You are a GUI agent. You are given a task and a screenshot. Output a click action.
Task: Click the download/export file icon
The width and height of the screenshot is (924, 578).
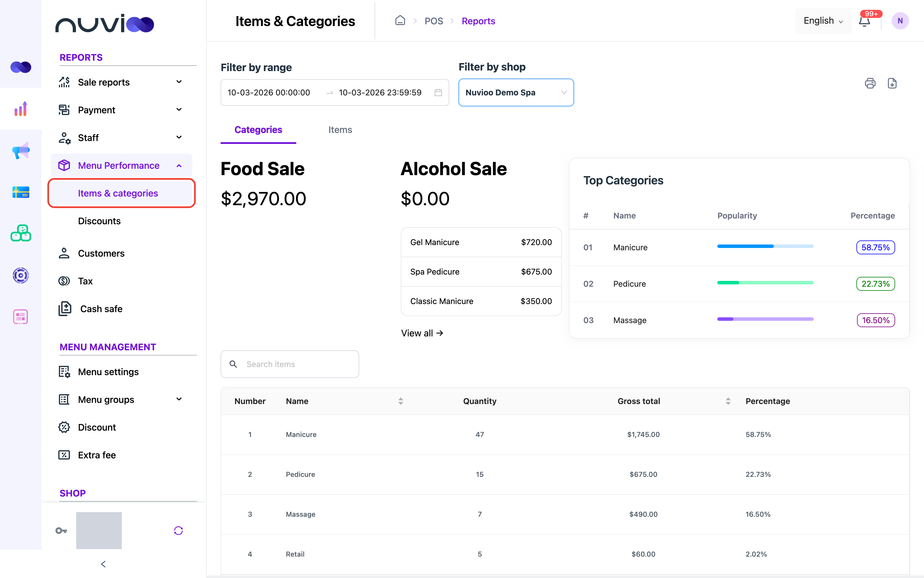coord(892,83)
